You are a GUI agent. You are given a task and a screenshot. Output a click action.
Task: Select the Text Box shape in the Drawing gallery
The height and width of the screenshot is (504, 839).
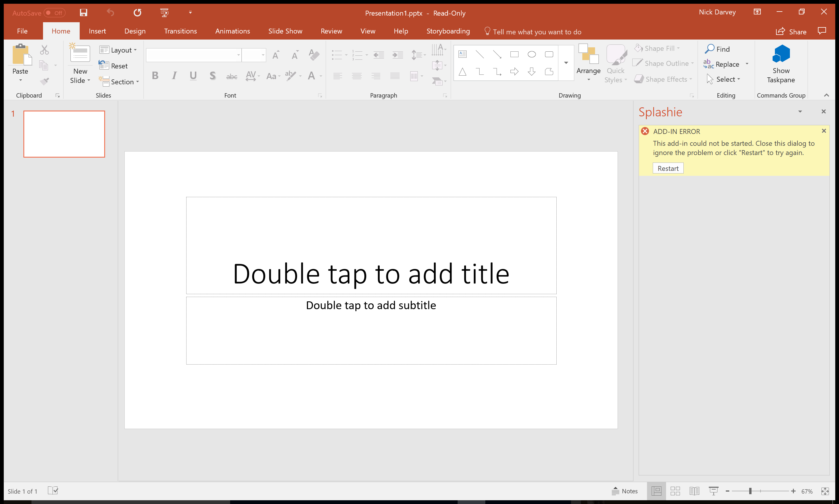coord(462,54)
